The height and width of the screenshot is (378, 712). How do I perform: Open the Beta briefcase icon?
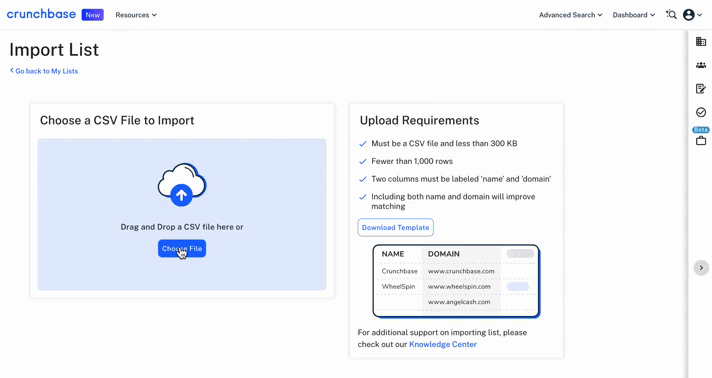point(701,140)
